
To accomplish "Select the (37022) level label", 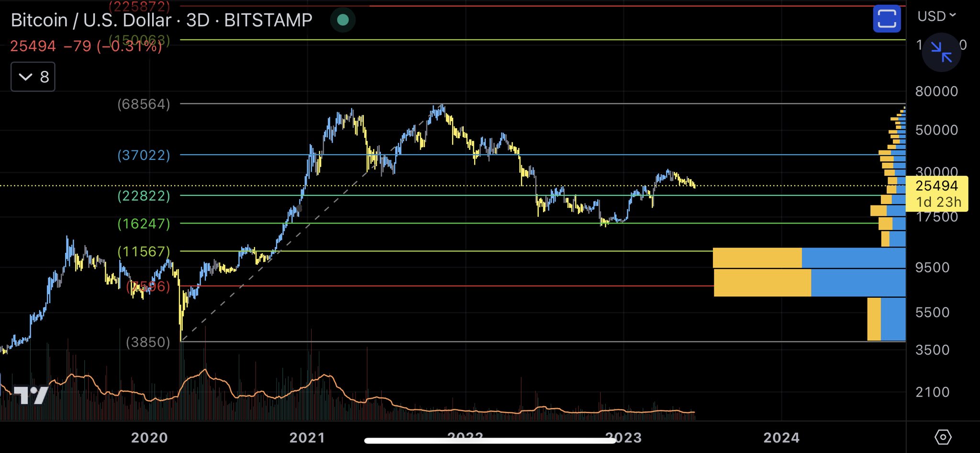I will click(x=144, y=155).
